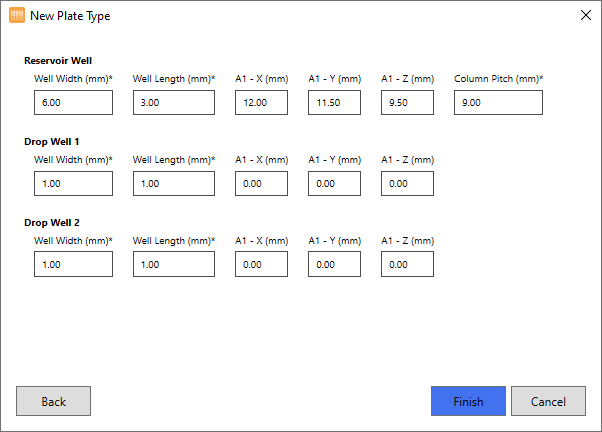Focus Drop Well 2 A1 - X field

262,264
